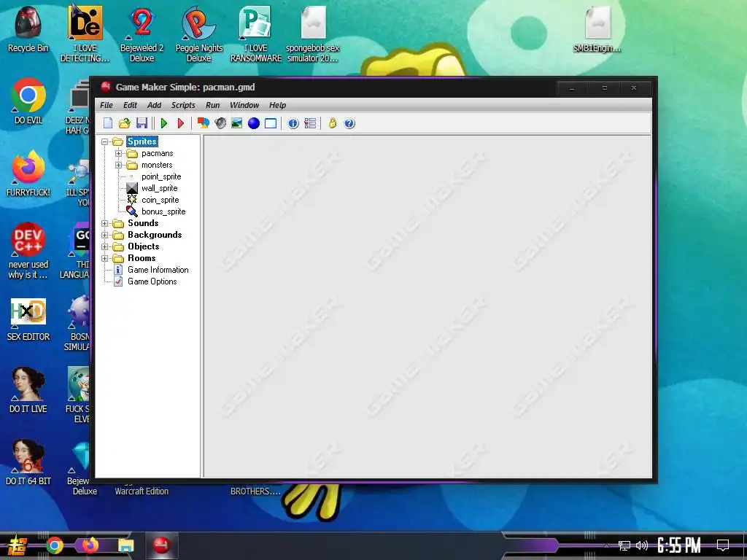Add a sprite via toolbar icon
The image size is (747, 560).
tap(204, 123)
